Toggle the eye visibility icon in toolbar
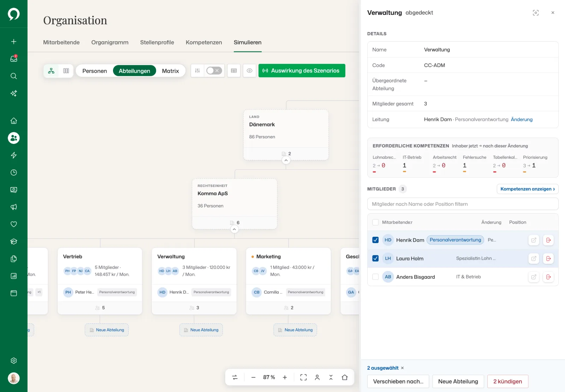 tap(249, 71)
